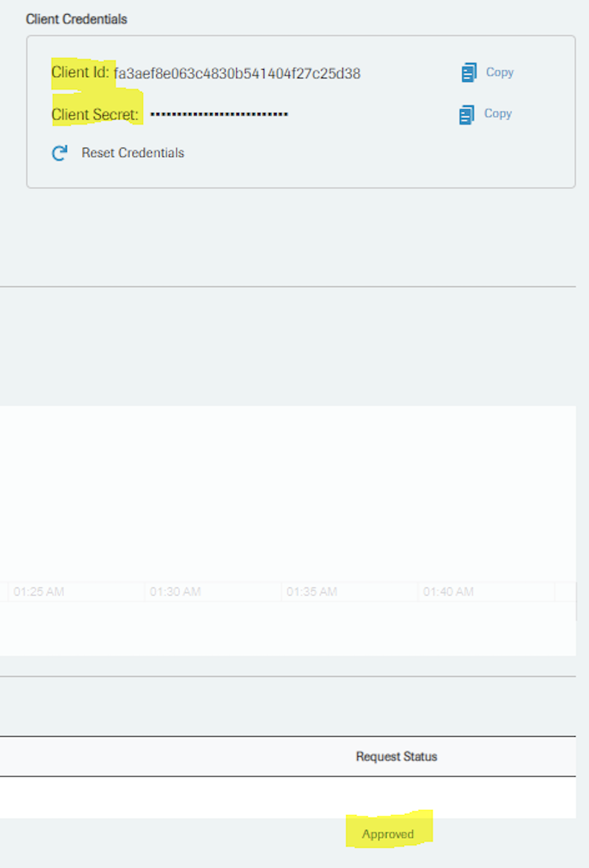Click the Copy text for Client Secret

(497, 114)
